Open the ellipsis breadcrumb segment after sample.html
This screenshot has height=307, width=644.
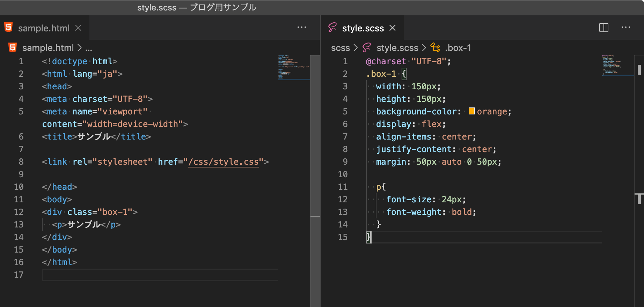tap(89, 48)
